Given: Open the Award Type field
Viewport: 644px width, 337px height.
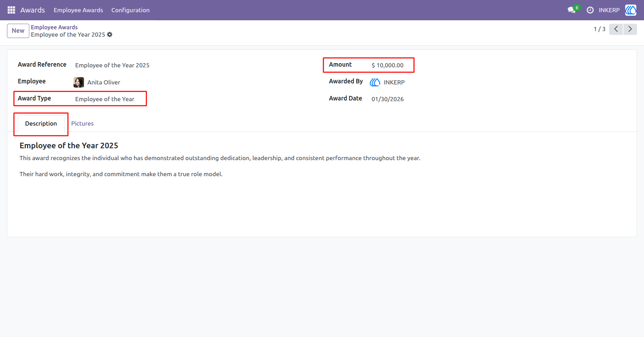Looking at the screenshot, I should [105, 99].
